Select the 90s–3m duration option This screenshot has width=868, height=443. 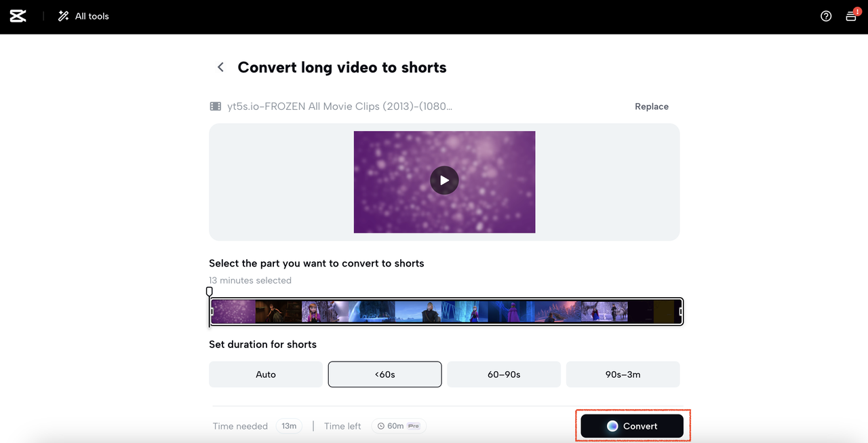click(623, 374)
